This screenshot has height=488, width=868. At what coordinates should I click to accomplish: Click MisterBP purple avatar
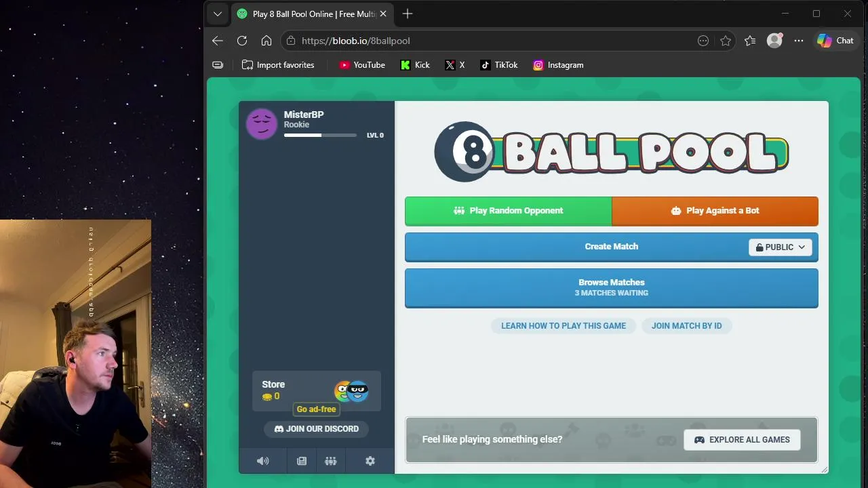click(x=262, y=124)
